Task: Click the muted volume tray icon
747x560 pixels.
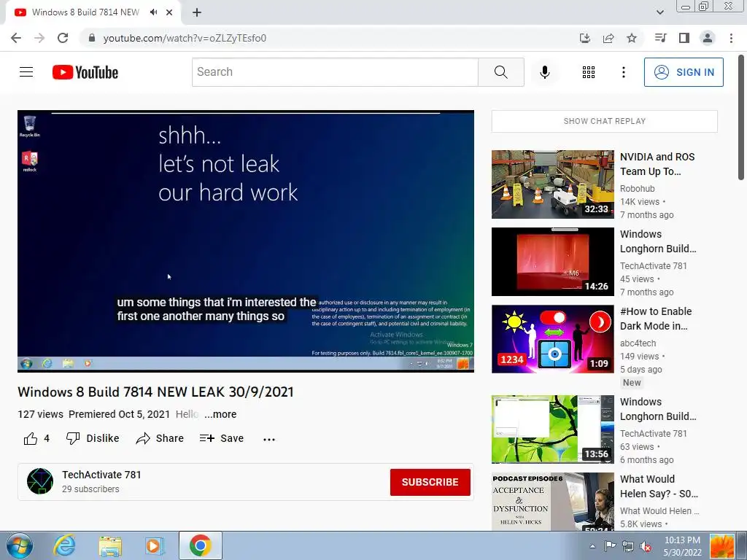Action: pos(646,547)
